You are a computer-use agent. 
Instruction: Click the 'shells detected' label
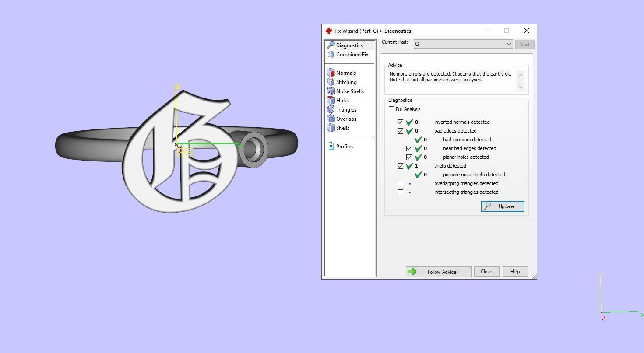[x=450, y=166]
